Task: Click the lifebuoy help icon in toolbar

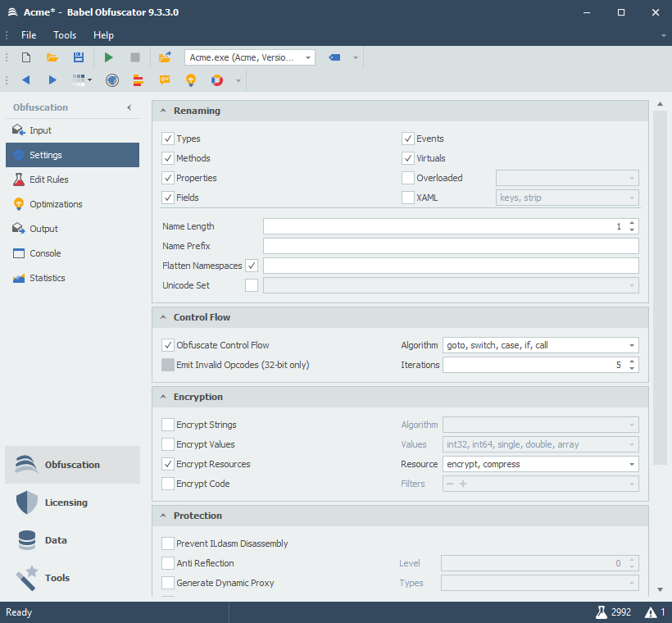Action: [217, 80]
